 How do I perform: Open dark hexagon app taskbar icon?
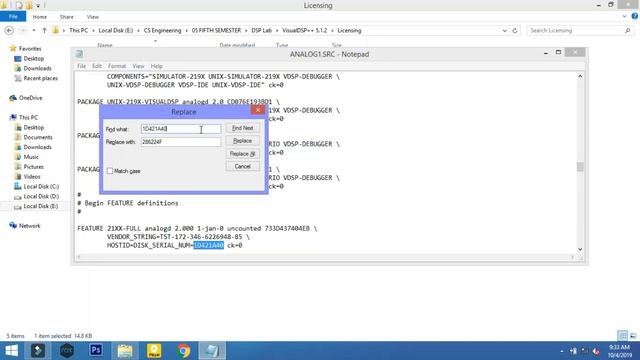click(x=67, y=351)
